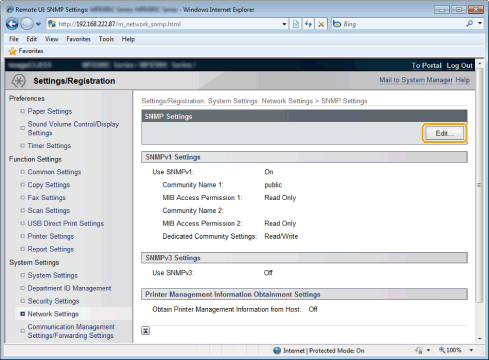Open the zoom dropdown arrow
The image size is (489, 360).
point(471,350)
